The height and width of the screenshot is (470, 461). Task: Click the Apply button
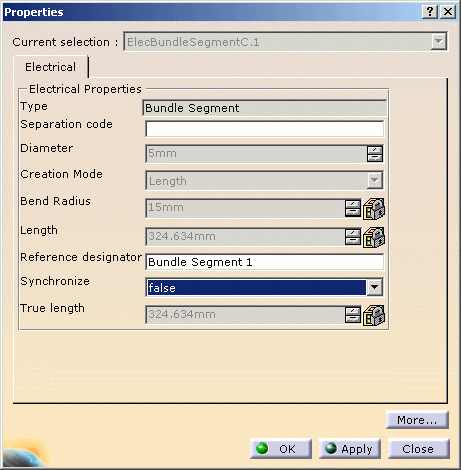coord(350,449)
